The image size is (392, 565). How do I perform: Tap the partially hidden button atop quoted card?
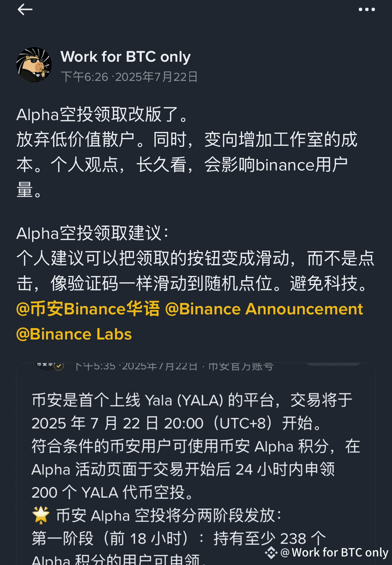[x=333, y=365]
